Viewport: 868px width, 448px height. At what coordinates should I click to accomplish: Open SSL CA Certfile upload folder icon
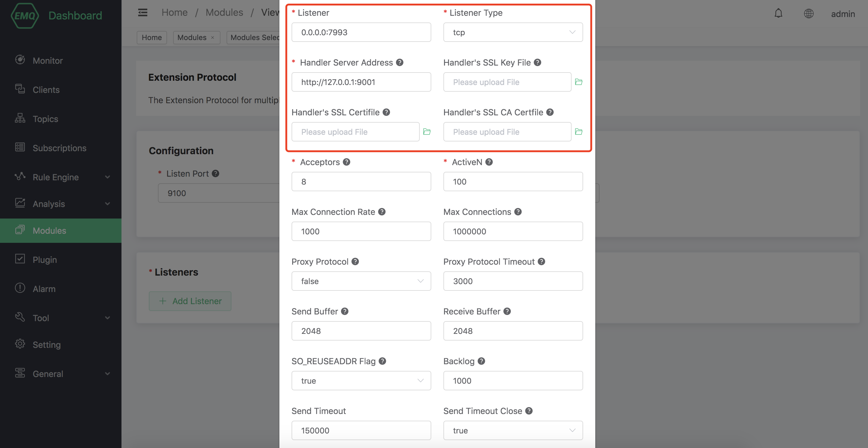[579, 132]
